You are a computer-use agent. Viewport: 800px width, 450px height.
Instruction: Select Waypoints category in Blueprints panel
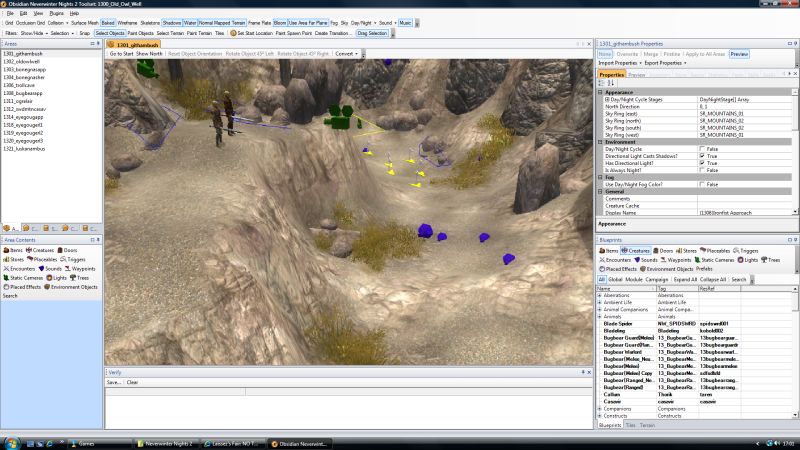pos(676,260)
